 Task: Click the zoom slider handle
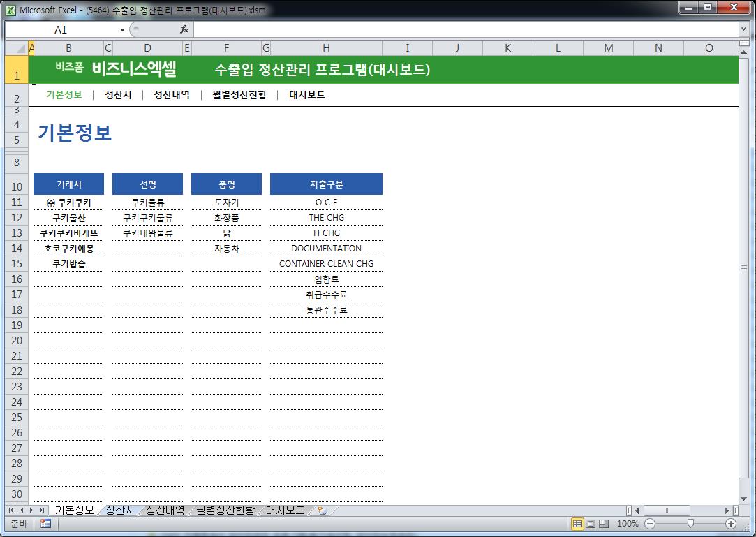point(690,524)
